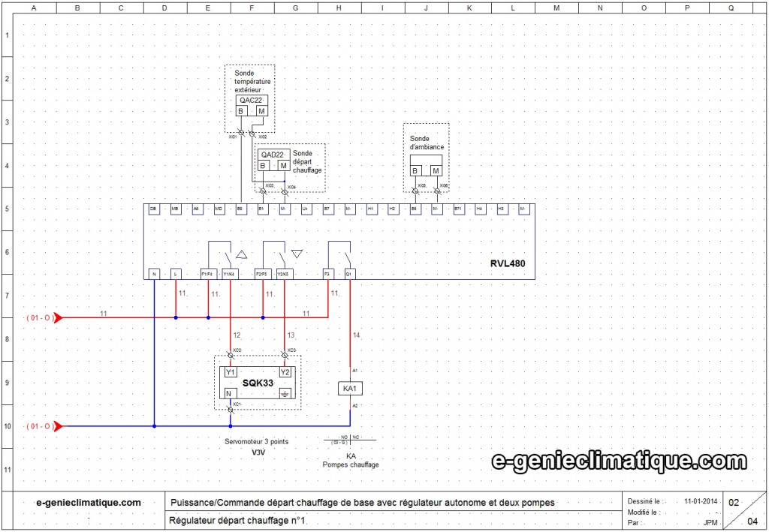Click the N terminal of RVL480
Viewport: 769px width, 532px height.
tap(154, 275)
